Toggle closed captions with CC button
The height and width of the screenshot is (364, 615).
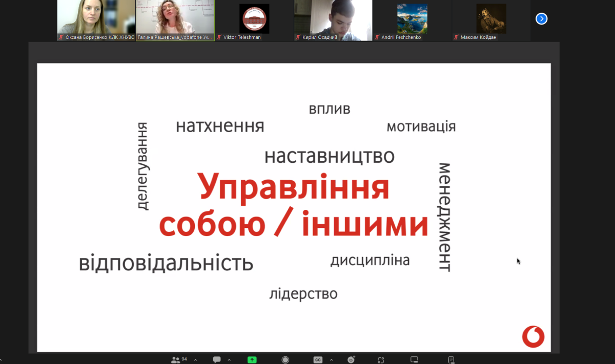pyautogui.click(x=318, y=359)
